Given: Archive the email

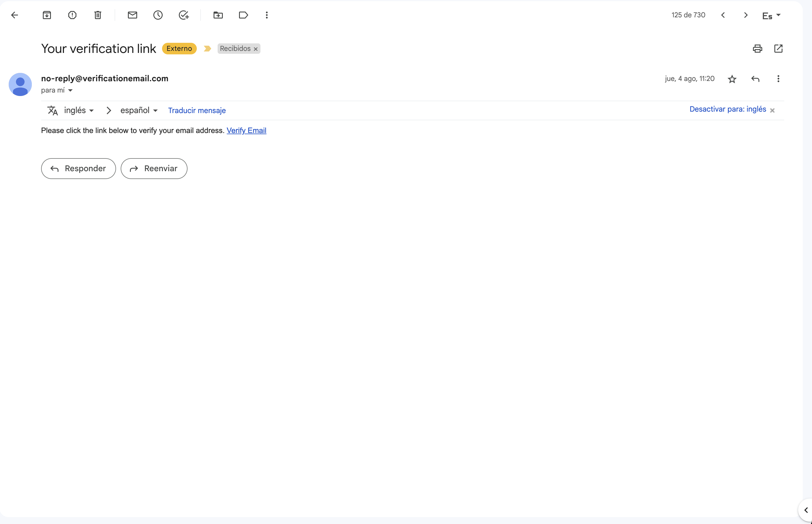Looking at the screenshot, I should tap(47, 15).
